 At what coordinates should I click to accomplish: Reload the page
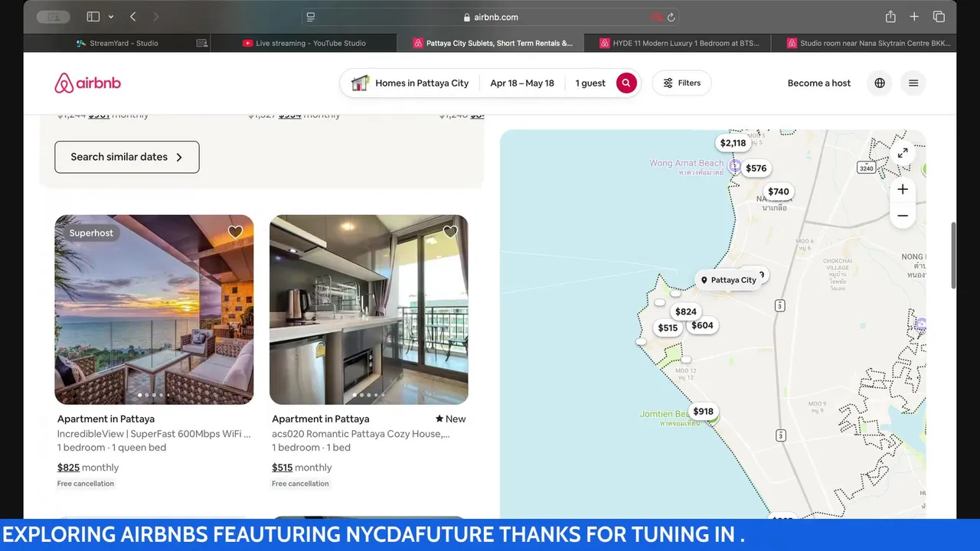click(x=671, y=17)
